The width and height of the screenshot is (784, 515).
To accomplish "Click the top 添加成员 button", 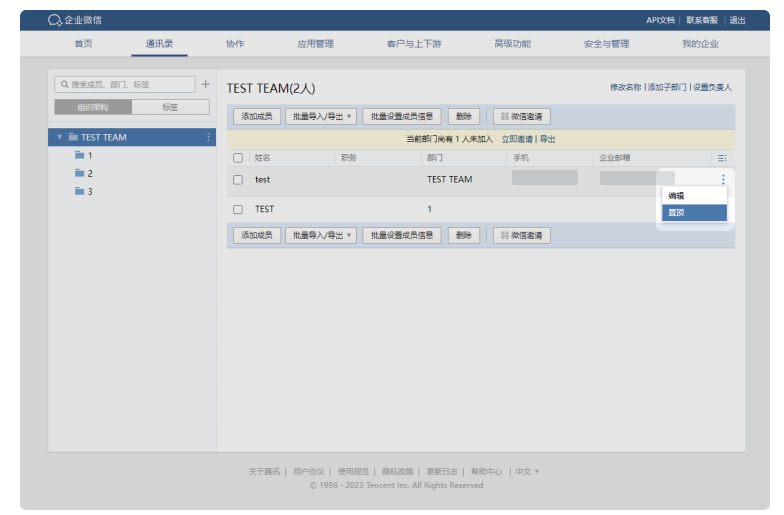I will 256,116.
